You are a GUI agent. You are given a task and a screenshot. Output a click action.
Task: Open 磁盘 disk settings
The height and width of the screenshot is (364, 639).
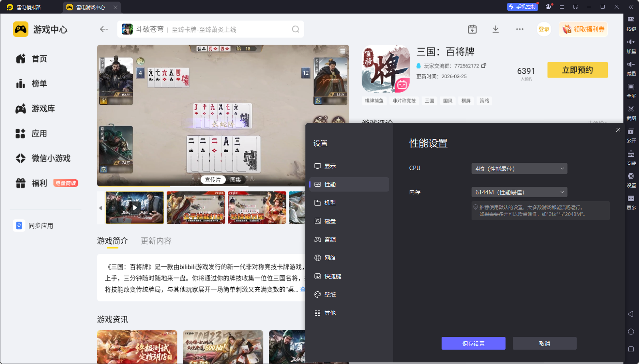349,221
